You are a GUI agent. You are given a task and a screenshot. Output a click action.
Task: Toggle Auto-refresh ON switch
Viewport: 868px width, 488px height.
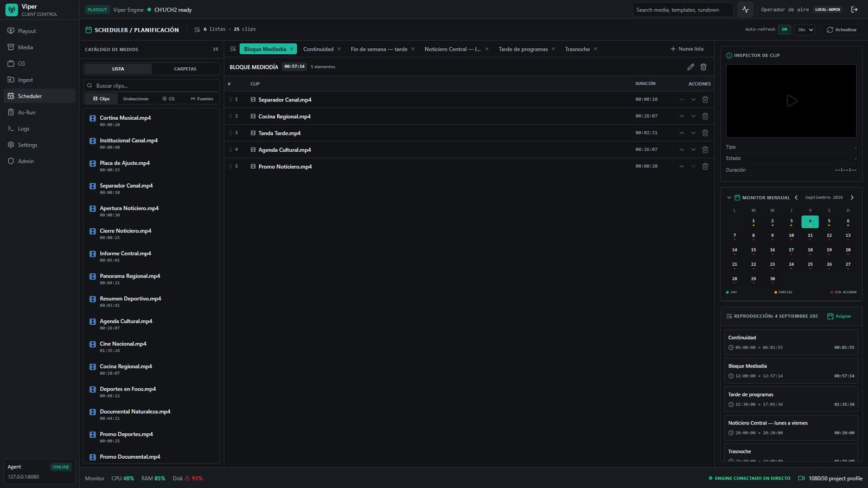point(784,30)
